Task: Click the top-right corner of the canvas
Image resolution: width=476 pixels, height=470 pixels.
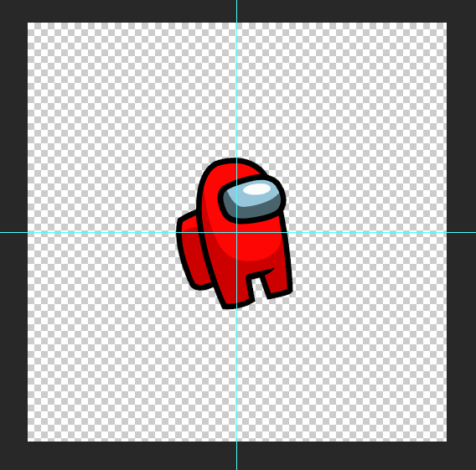Action: tap(447, 23)
